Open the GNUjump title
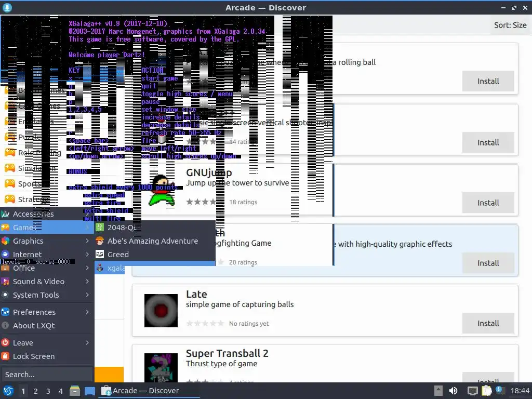 (x=209, y=172)
